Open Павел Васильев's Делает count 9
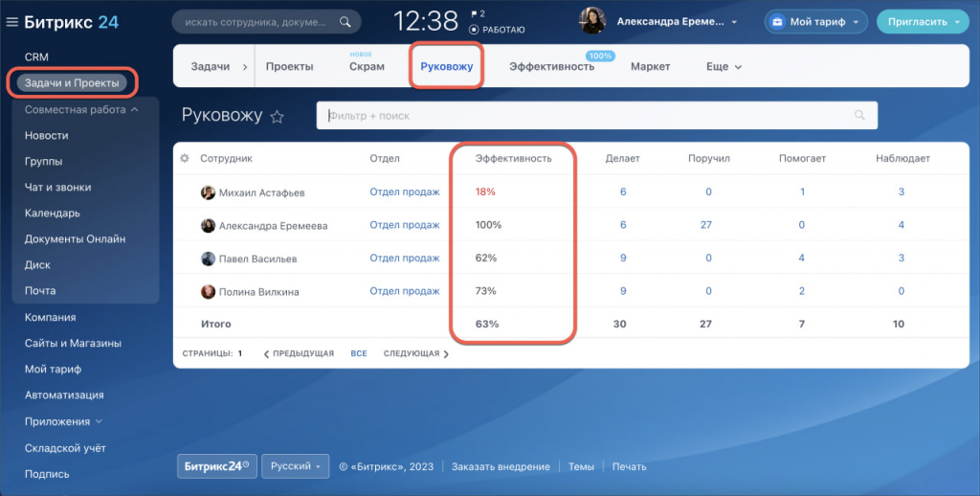Screen dimensions: 980x496 (x=623, y=258)
